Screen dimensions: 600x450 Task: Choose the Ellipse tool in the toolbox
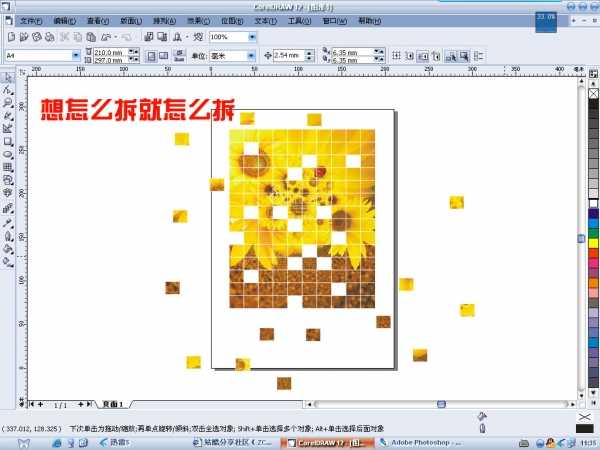tap(8, 154)
